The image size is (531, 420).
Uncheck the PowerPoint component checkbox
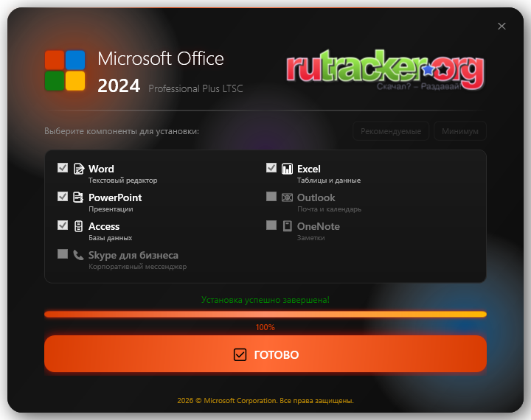tap(63, 196)
